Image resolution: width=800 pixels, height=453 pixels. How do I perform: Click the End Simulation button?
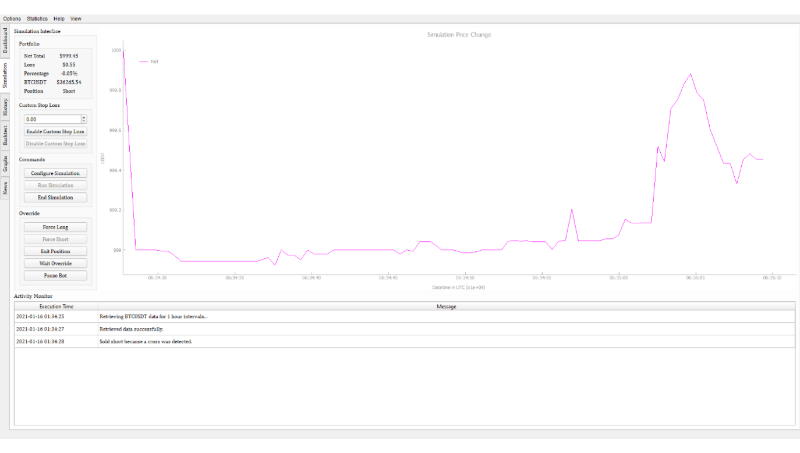(55, 197)
